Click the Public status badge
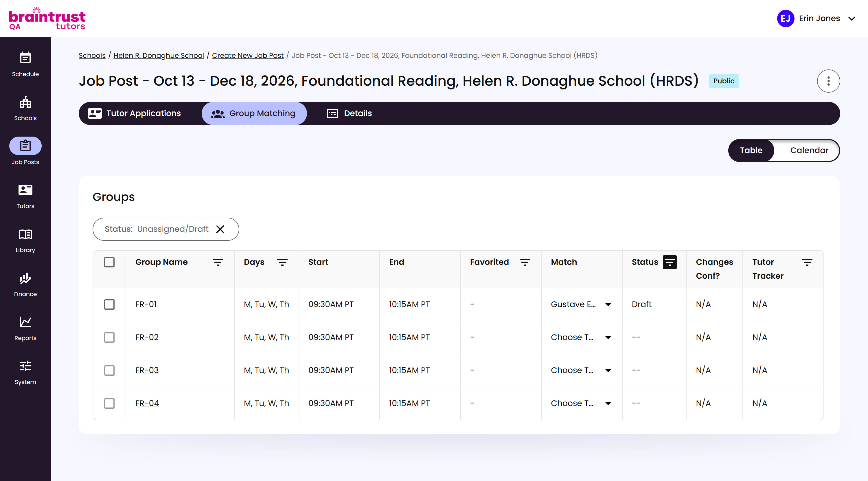The image size is (868, 481). (x=723, y=81)
